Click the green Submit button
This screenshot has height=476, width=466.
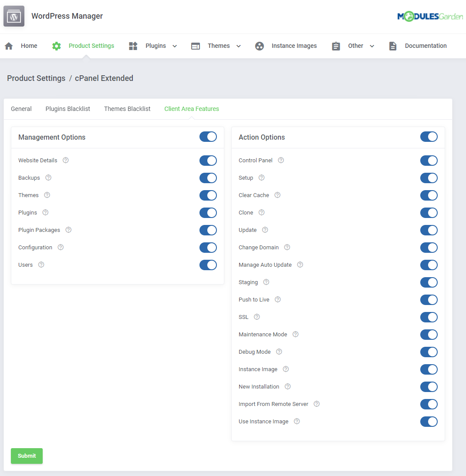pyautogui.click(x=27, y=456)
